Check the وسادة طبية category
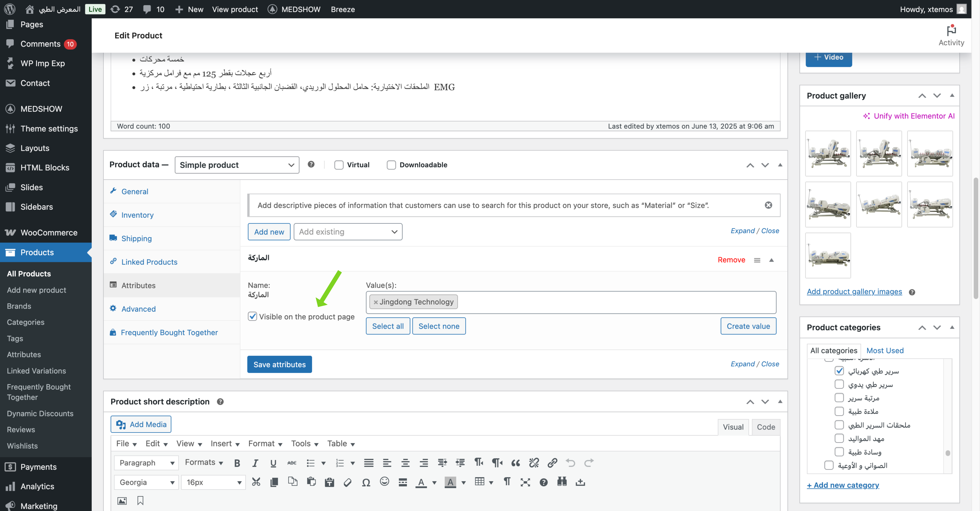The width and height of the screenshot is (980, 511). coord(839,452)
